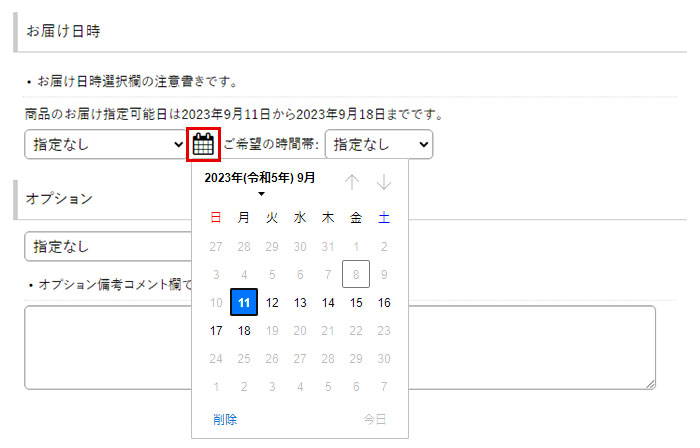Click the オプション section heading
The width and height of the screenshot is (700, 448).
coord(59,199)
